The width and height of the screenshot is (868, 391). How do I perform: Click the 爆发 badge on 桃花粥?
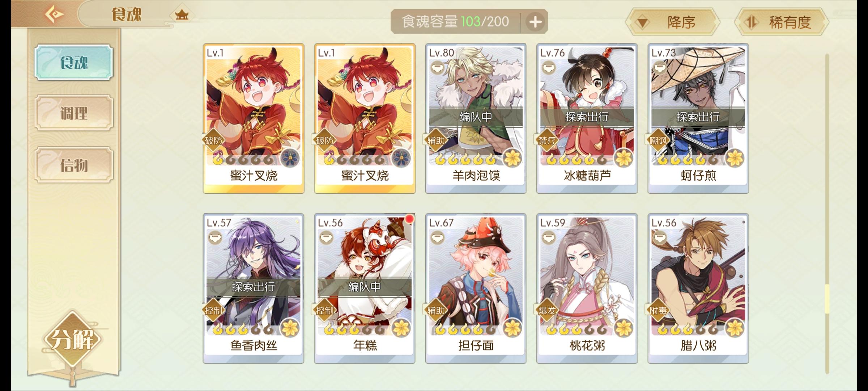546,311
